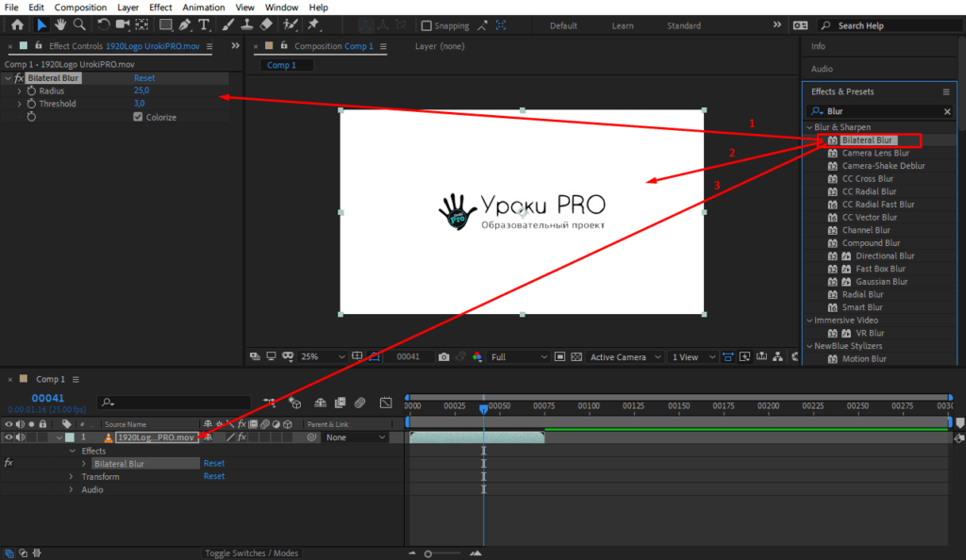This screenshot has width=966, height=560.
Task: Select the Clone Stamp tool
Action: pyautogui.click(x=246, y=25)
